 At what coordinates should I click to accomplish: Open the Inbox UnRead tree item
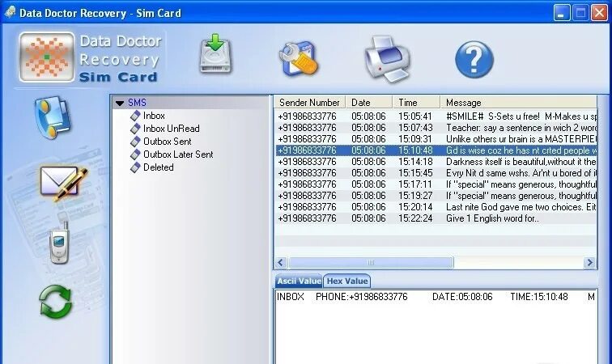(172, 129)
